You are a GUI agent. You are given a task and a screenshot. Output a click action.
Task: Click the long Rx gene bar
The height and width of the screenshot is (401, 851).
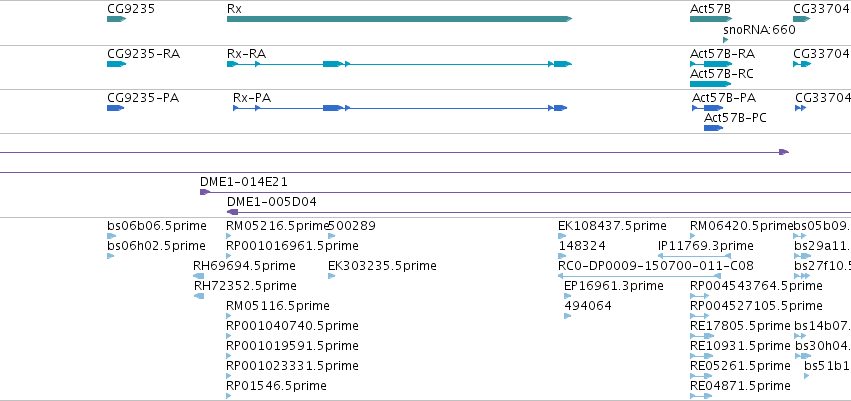(x=399, y=19)
